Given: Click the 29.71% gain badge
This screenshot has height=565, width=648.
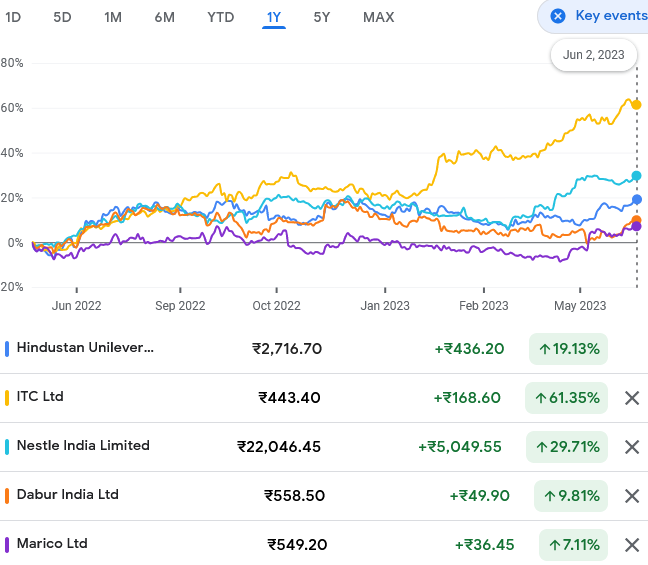Looking at the screenshot, I should 567,447.
